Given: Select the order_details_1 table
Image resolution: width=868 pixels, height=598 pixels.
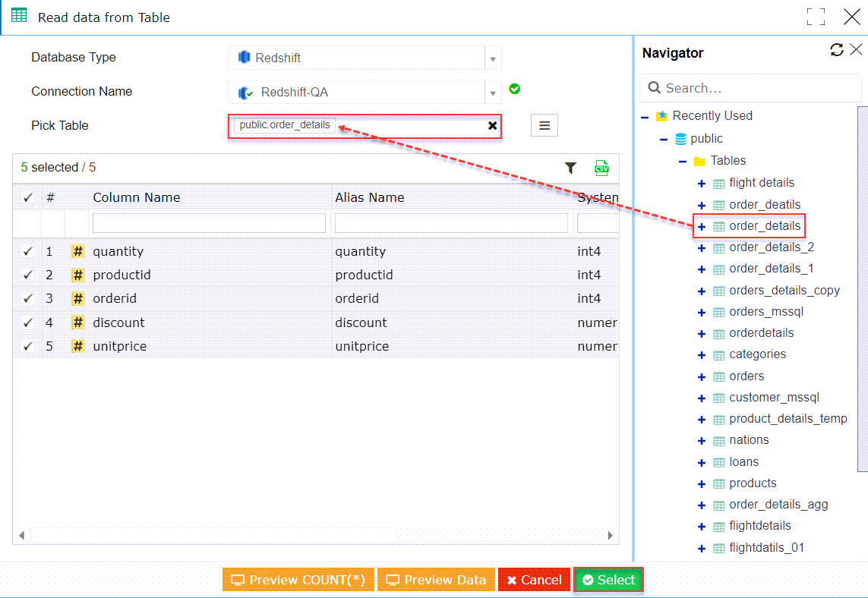Looking at the screenshot, I should 771,269.
